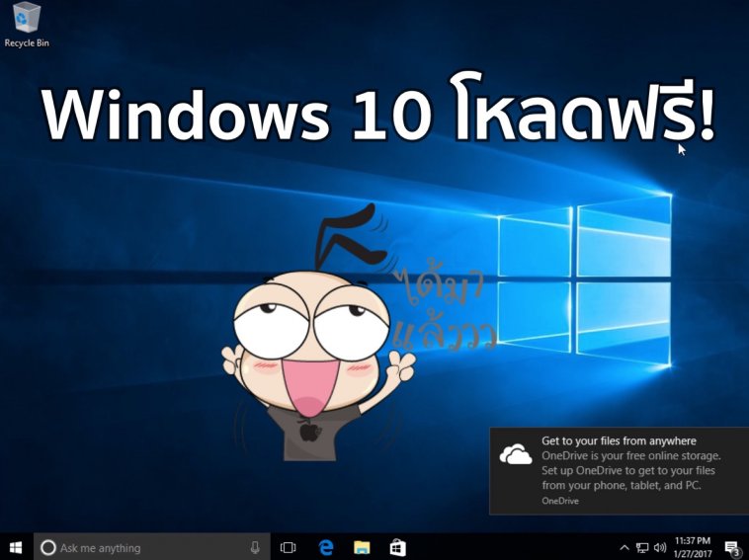Viewport: 749px width, 560px height.
Task: Select the OneDrive setup notification body text
Action: tap(630, 470)
